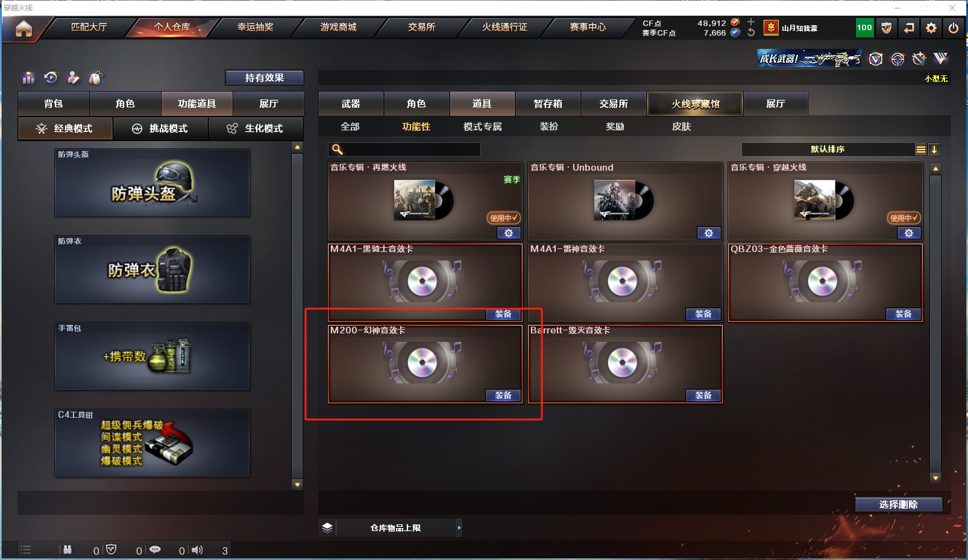Open the 默认排序 sort dropdown

click(x=828, y=149)
